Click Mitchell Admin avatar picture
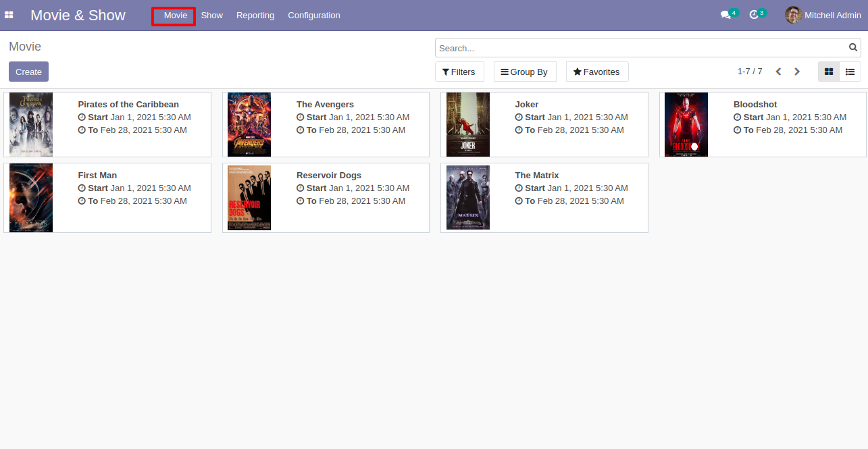 (x=793, y=15)
